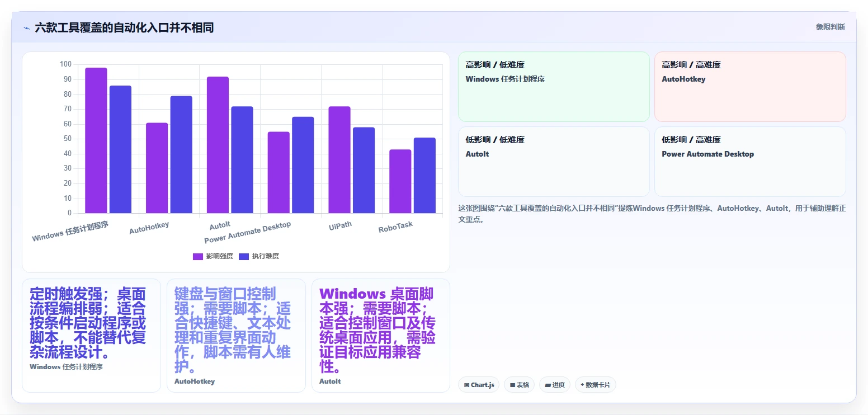
Task: Open the Windows 桌面脚本强 data card
Action: [x=381, y=336]
